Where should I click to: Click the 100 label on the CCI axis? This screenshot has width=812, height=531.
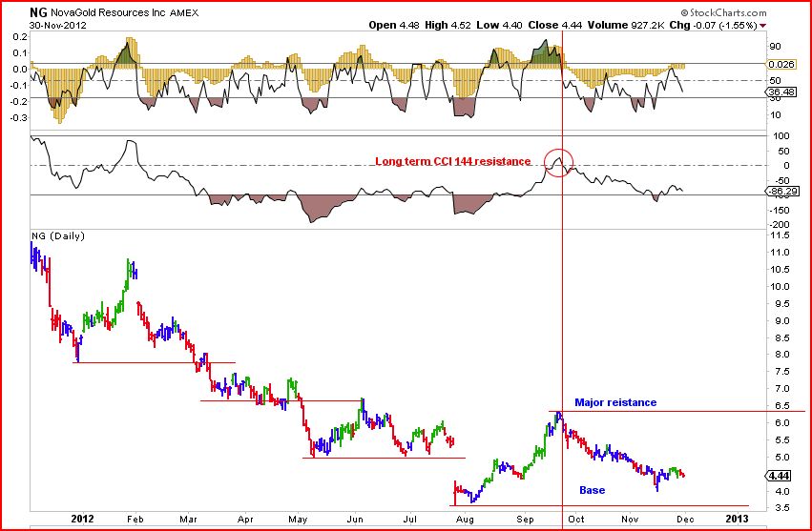pos(782,136)
